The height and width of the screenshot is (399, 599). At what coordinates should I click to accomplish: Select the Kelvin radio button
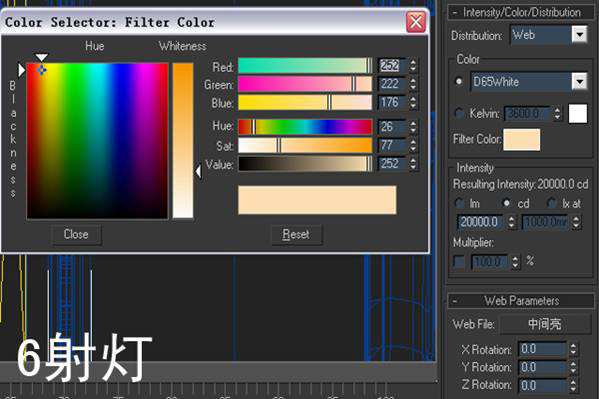coord(459,113)
